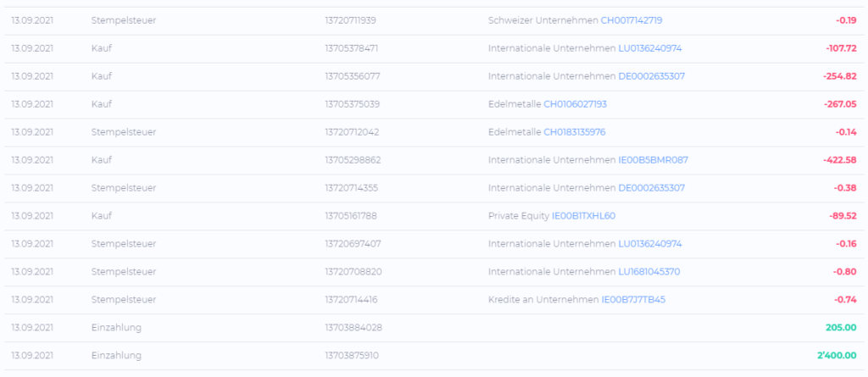This screenshot has height=377, width=868.
Task: Click the amount -254.82
Action: [x=840, y=76]
